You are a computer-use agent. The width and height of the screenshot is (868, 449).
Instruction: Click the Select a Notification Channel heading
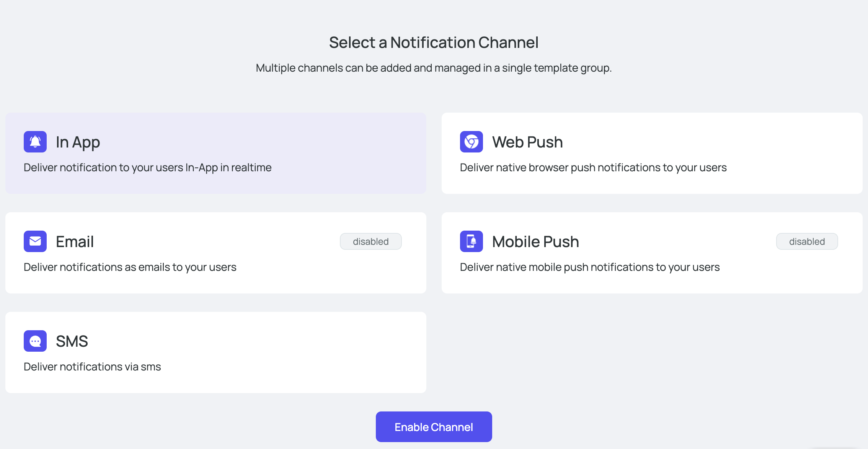click(x=434, y=43)
